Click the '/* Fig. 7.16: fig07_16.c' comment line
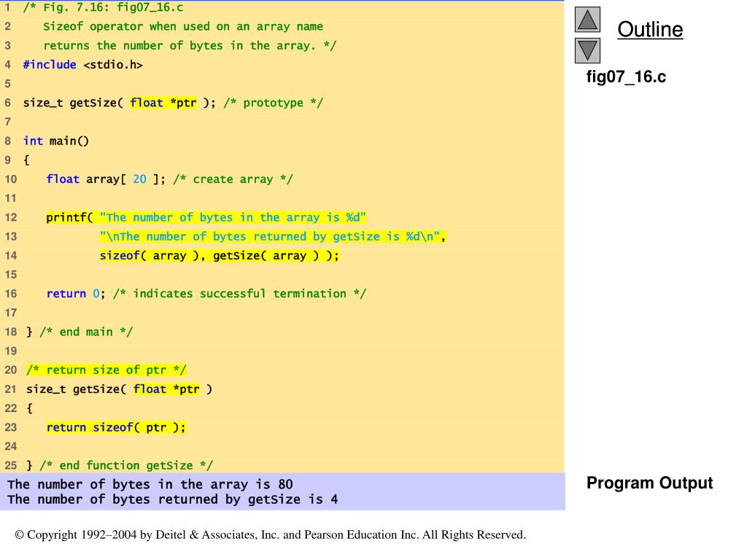This screenshot has width=747, height=560. pyautogui.click(x=103, y=7)
